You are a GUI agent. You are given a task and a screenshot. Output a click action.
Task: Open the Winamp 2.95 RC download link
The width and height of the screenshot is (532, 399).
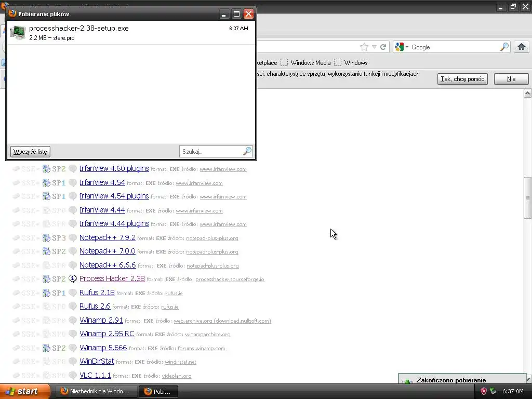pyautogui.click(x=107, y=334)
